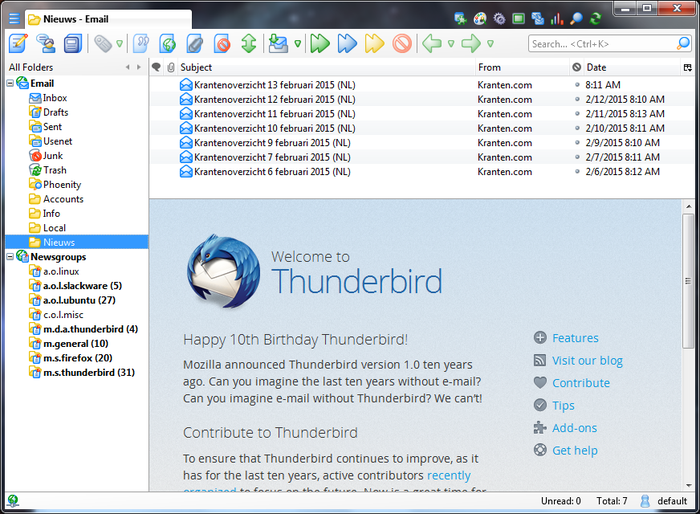Click the online status globe in status bar
Screen dimensions: 700x514
click(13, 501)
